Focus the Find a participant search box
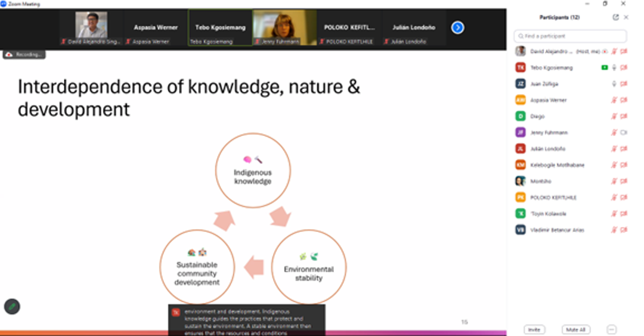This screenshot has width=644, height=336. 570,36
